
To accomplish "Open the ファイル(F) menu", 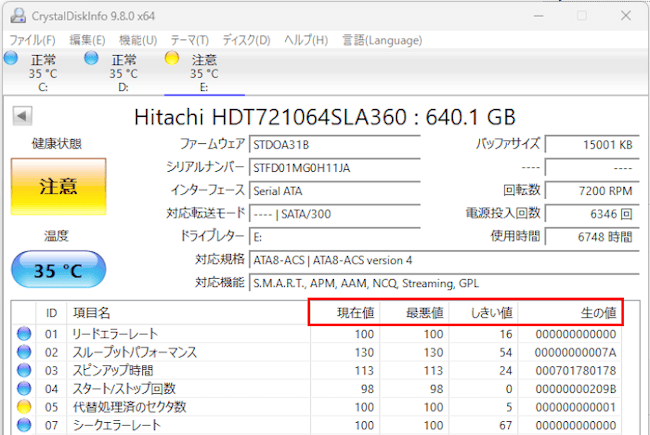I will (32, 40).
